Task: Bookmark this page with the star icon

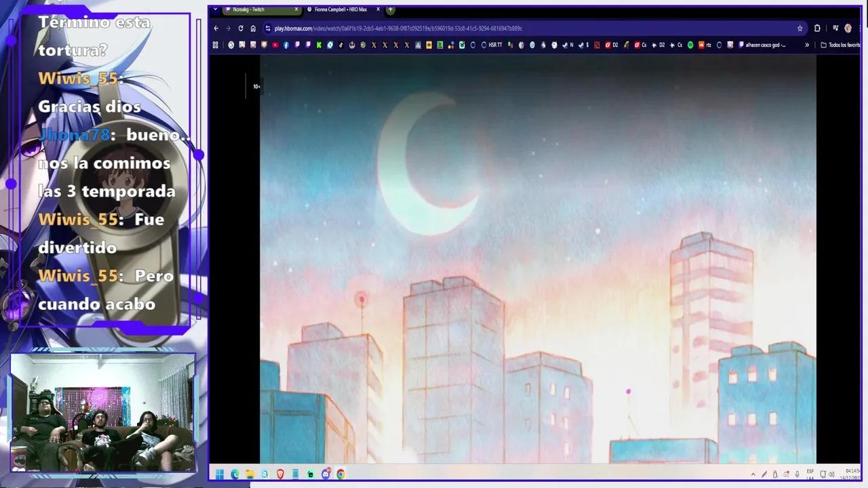Action: click(800, 28)
